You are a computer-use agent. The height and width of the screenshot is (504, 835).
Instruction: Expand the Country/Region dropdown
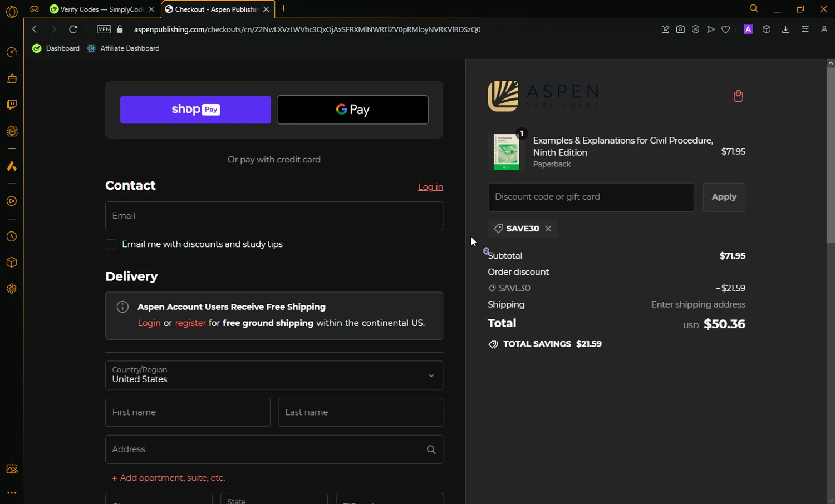pos(274,375)
